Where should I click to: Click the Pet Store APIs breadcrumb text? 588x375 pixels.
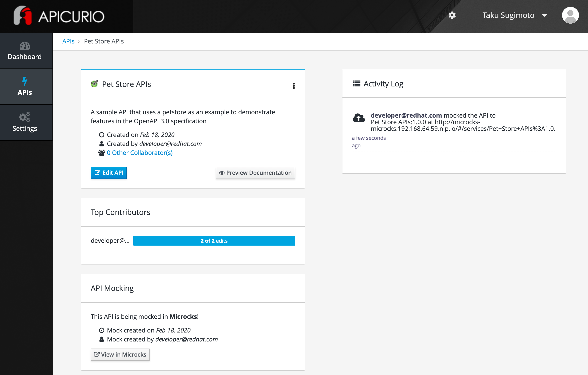(x=104, y=41)
